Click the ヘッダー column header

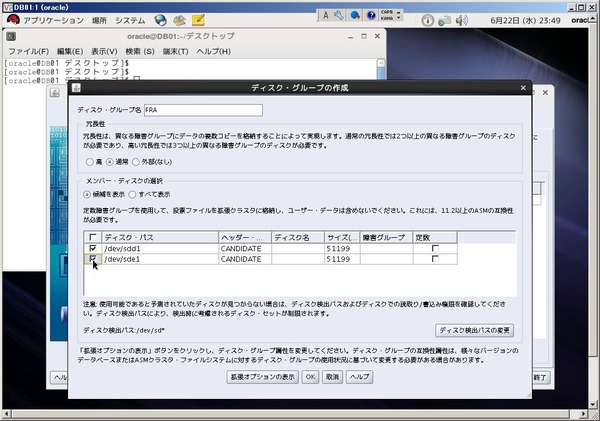tap(245, 238)
